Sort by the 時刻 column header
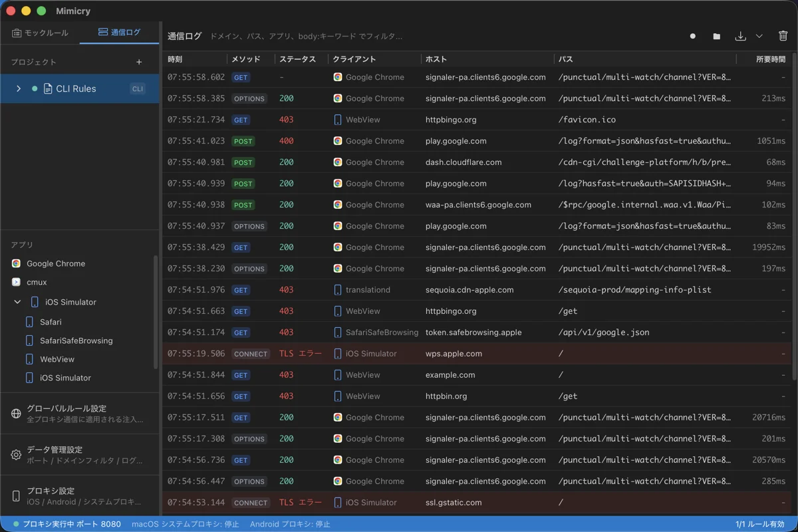 176,59
